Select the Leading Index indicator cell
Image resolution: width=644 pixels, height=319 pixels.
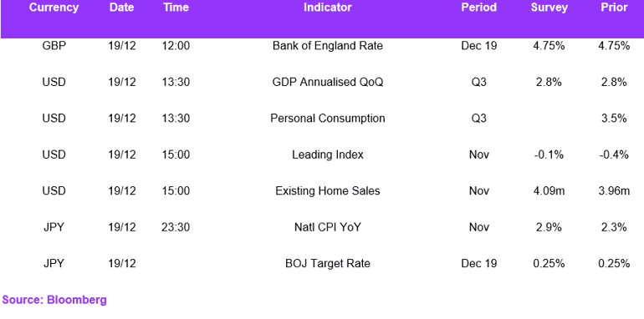pyautogui.click(x=327, y=155)
